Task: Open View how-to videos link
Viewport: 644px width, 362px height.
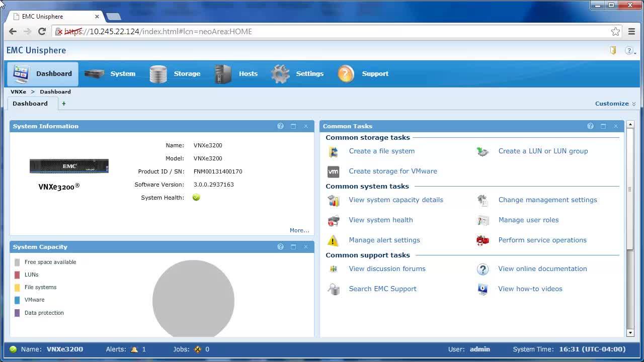Action: point(530,289)
